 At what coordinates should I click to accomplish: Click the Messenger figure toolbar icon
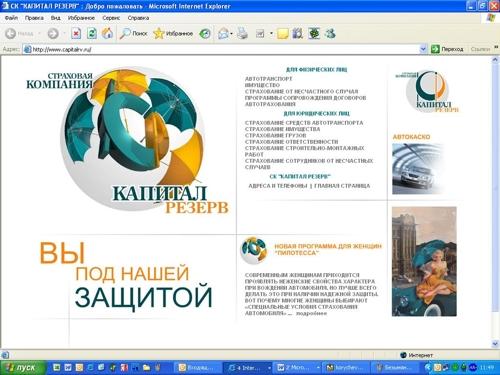pos(330,33)
